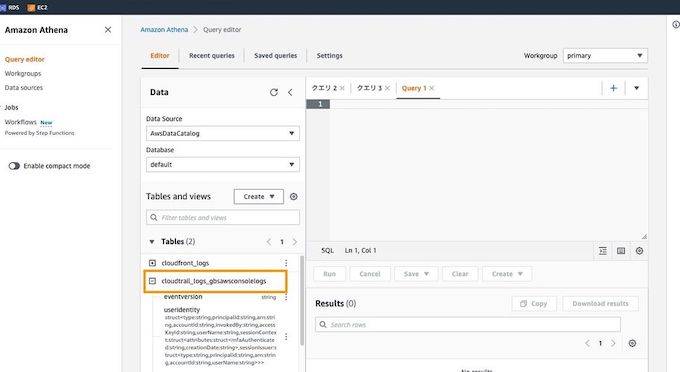The width and height of the screenshot is (680, 372).
Task: Select the クエリ 2 query tab
Action: (x=324, y=88)
